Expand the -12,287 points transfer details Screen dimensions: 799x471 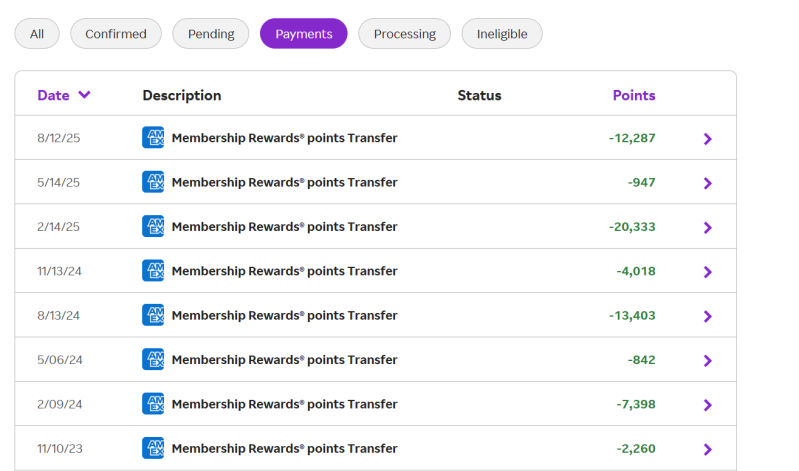coord(708,139)
